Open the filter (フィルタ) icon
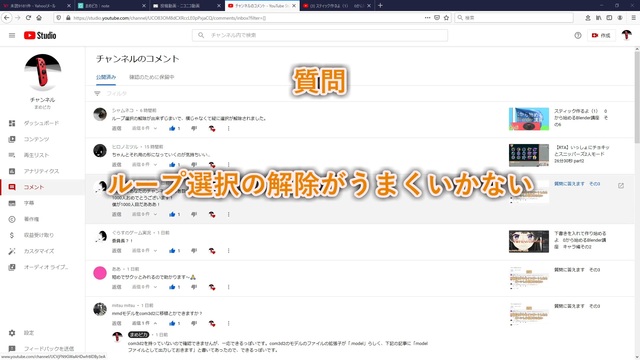640x360 pixels. tap(97, 93)
